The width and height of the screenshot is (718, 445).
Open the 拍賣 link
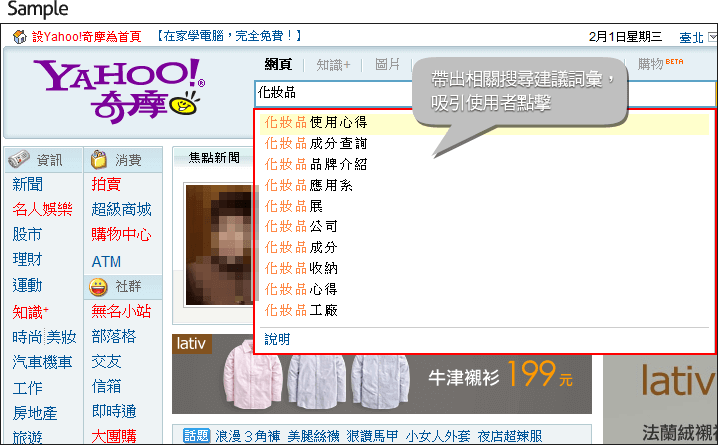106,184
